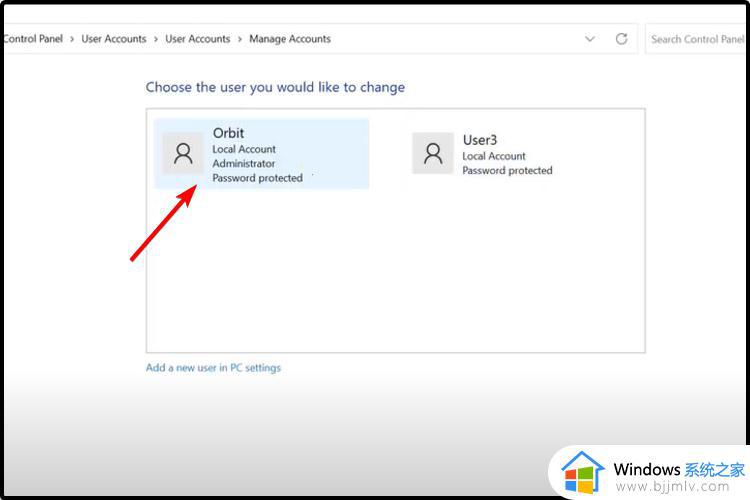Refresh the Control Panel address bar
This screenshot has height=500, width=750.
pos(621,39)
